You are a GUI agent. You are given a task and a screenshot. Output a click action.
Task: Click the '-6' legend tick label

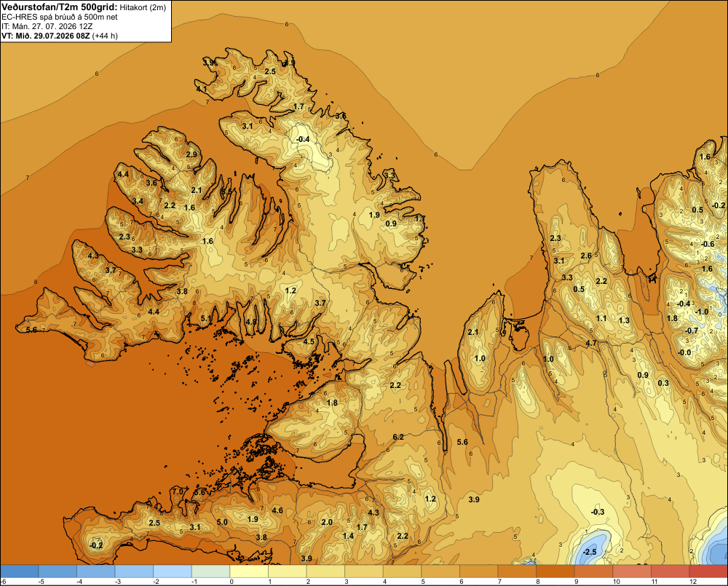(4, 582)
